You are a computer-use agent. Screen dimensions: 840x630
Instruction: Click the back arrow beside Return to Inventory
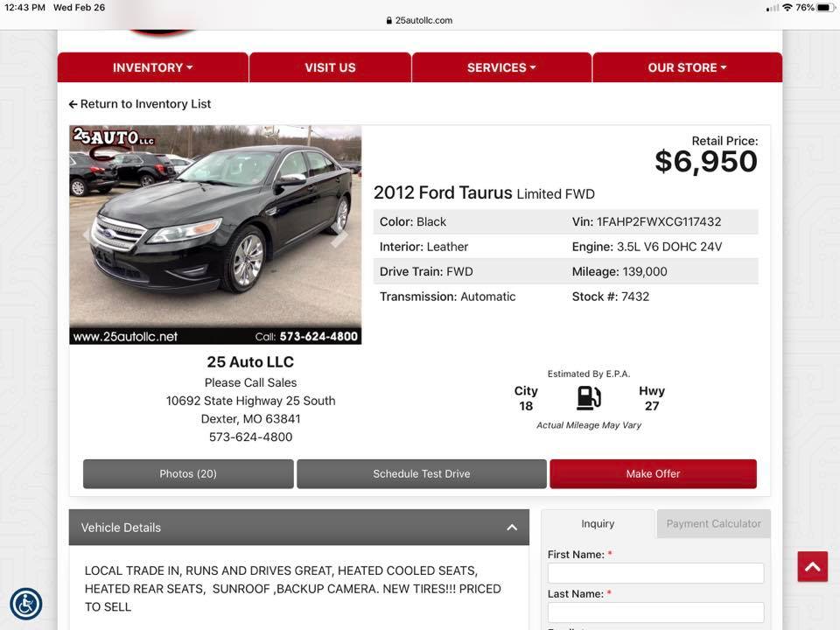[73, 104]
